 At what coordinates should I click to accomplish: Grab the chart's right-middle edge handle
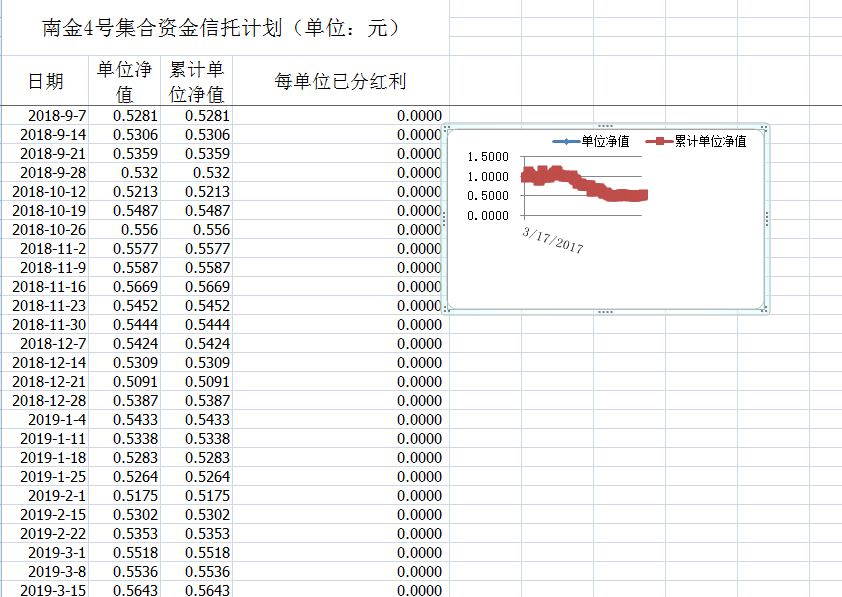767,219
